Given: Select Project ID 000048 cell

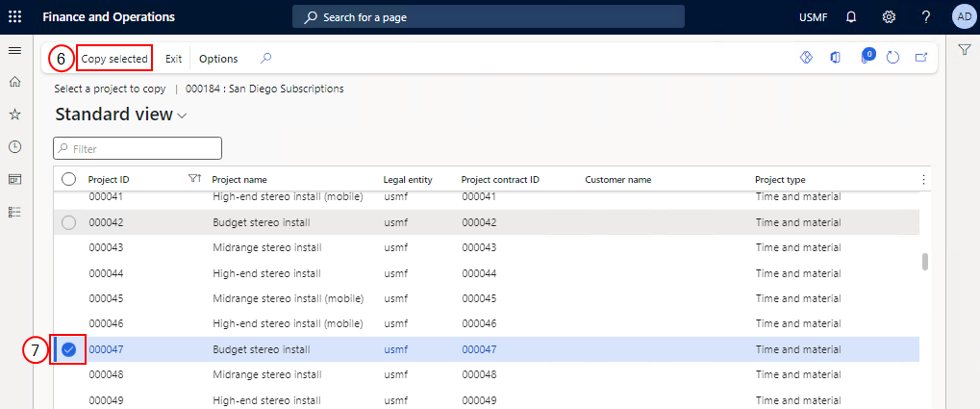Looking at the screenshot, I should 106,374.
